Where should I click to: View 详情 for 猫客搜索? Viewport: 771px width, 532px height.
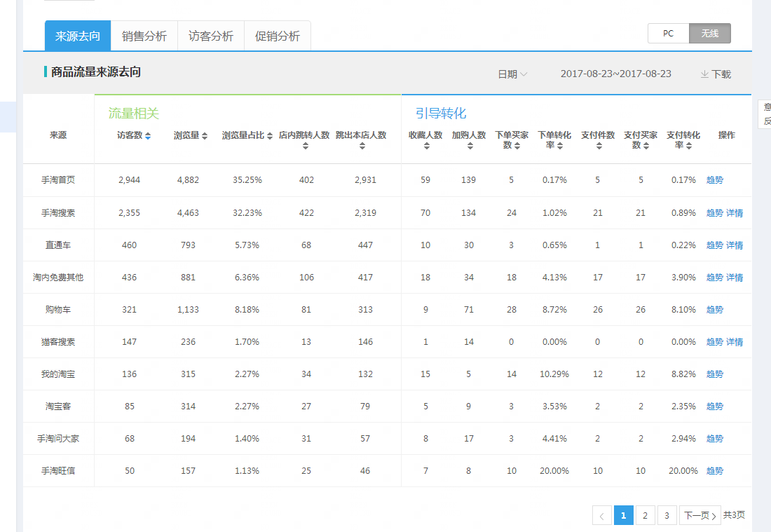735,342
